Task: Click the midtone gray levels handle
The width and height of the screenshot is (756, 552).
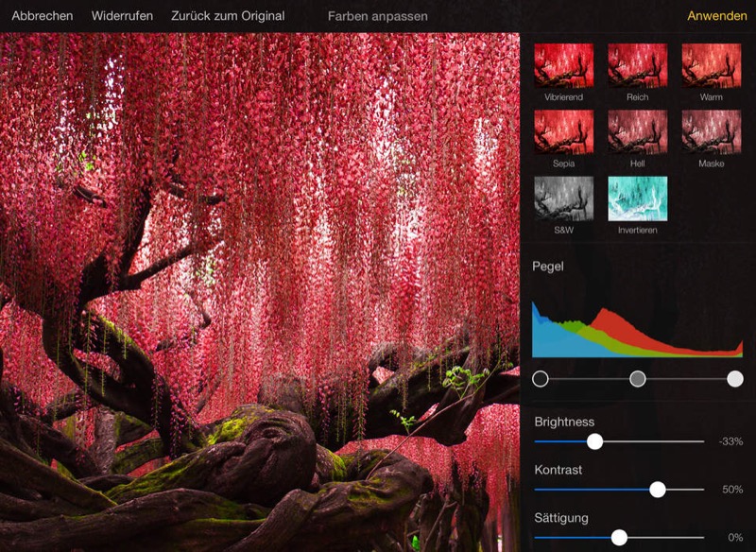Action: click(638, 379)
